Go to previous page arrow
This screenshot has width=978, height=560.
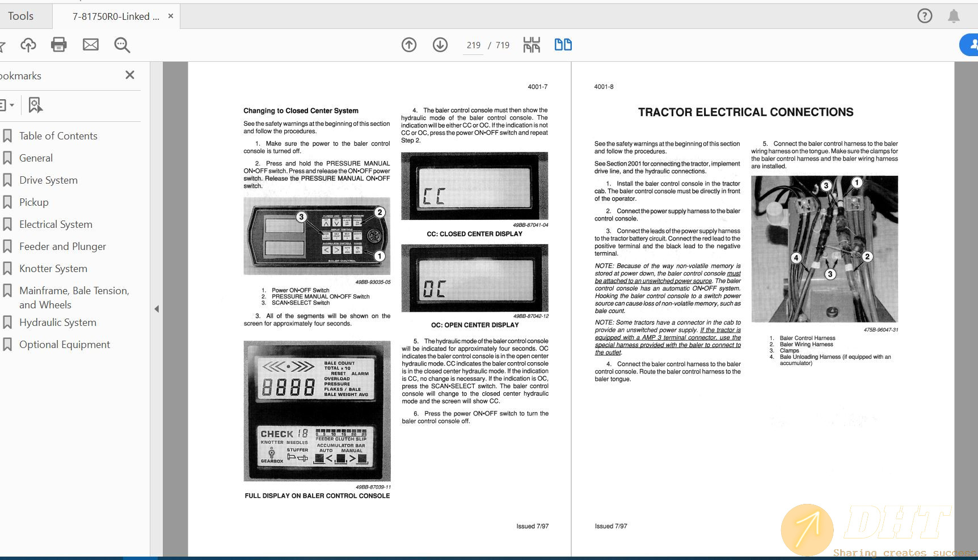click(409, 45)
